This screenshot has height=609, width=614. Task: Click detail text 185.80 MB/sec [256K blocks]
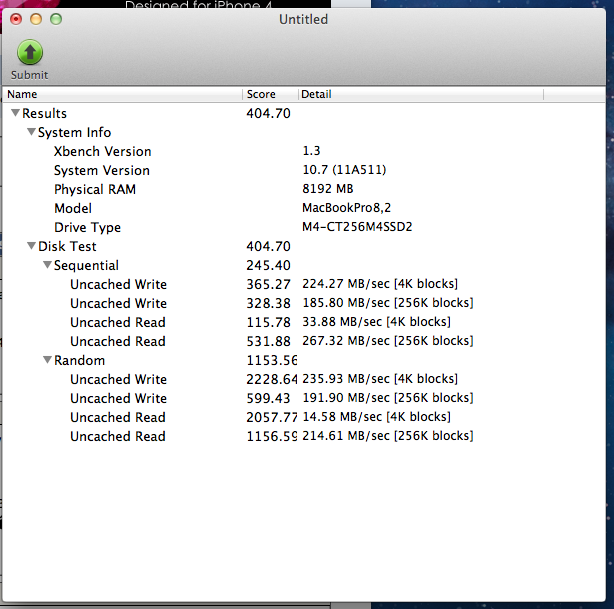[388, 302]
